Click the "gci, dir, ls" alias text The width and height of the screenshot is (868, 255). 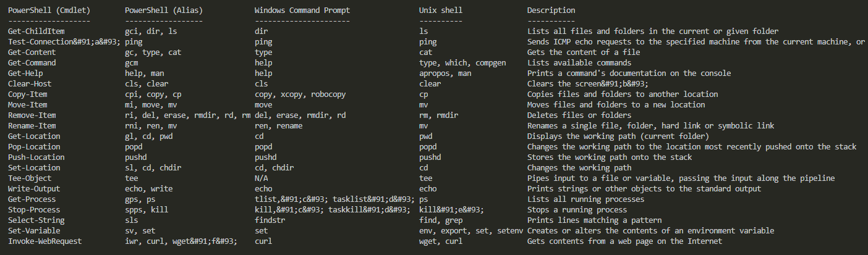click(151, 31)
